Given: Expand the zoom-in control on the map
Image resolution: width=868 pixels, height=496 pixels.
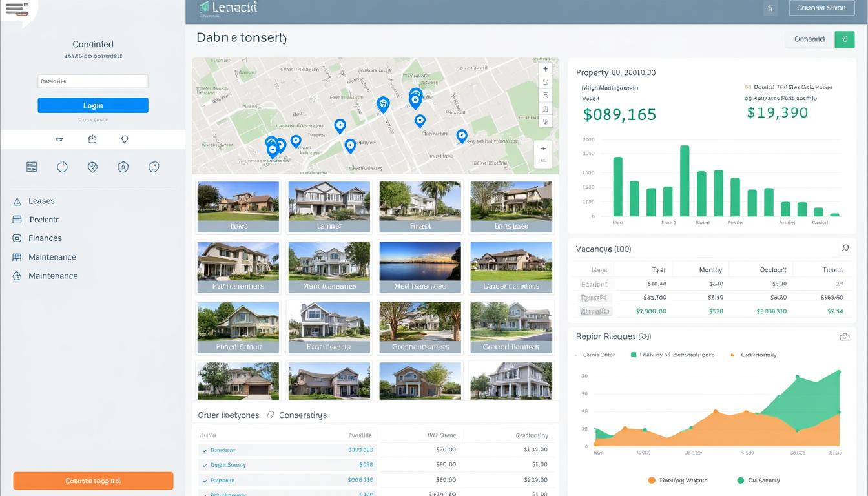Looking at the screenshot, I should point(544,68).
